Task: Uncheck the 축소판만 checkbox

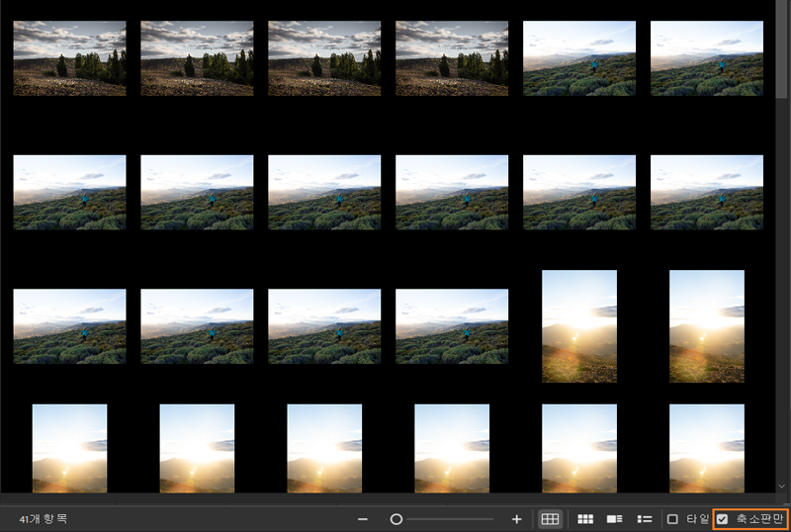Action: 723,519
